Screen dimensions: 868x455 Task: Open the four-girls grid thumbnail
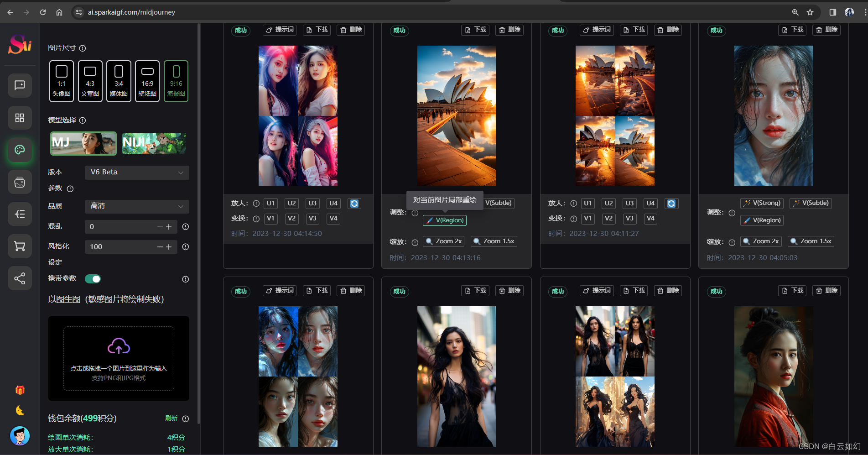click(x=298, y=116)
